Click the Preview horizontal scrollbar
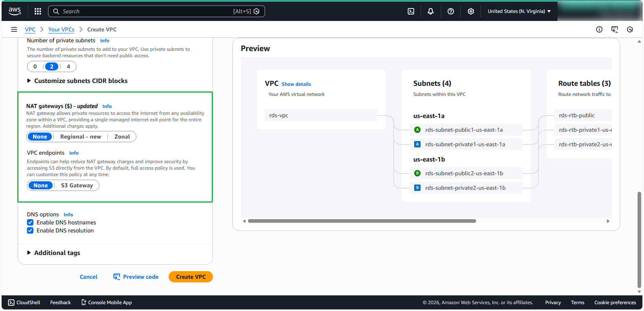Viewport: 644px width, 311px height. (x=362, y=221)
